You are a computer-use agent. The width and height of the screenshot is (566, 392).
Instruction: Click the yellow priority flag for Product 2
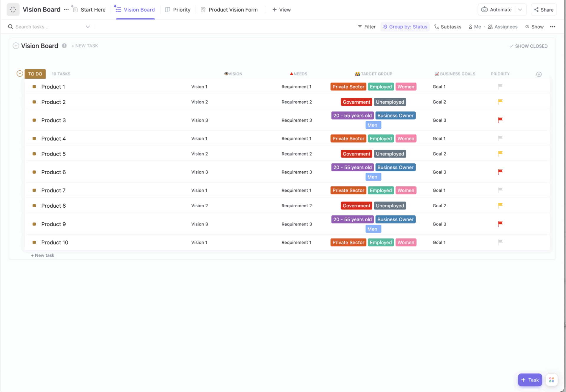pos(500,102)
